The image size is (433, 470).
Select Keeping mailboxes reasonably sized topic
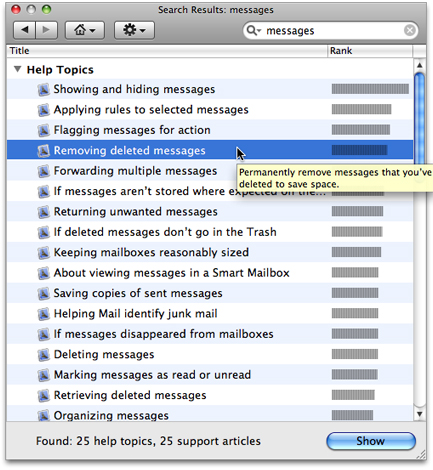210,252
